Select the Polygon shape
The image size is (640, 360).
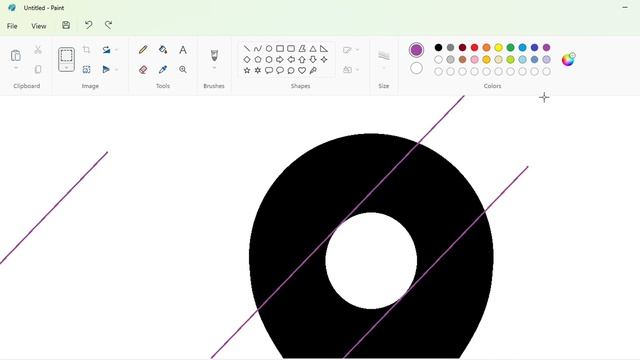[x=302, y=49]
